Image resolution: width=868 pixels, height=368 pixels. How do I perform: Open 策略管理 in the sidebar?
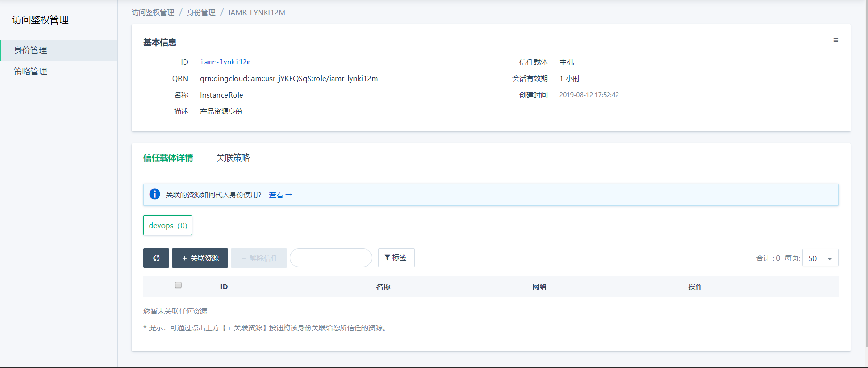click(x=30, y=72)
